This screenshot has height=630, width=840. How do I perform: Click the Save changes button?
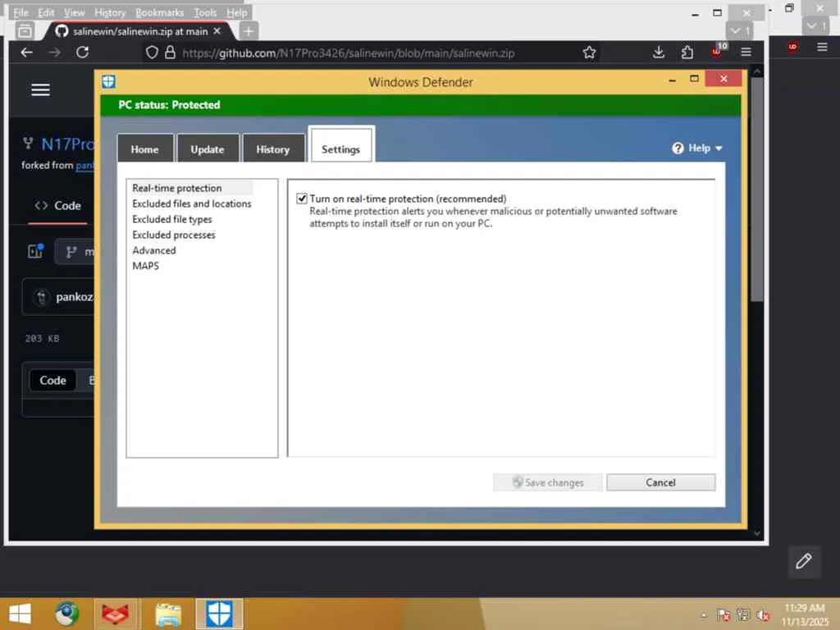tap(547, 482)
